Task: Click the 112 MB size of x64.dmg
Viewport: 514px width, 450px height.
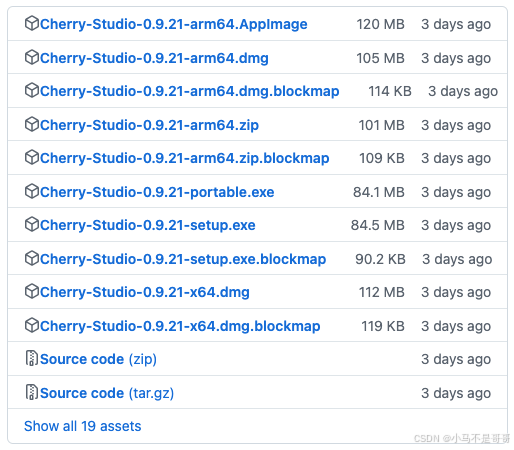Action: 382,292
